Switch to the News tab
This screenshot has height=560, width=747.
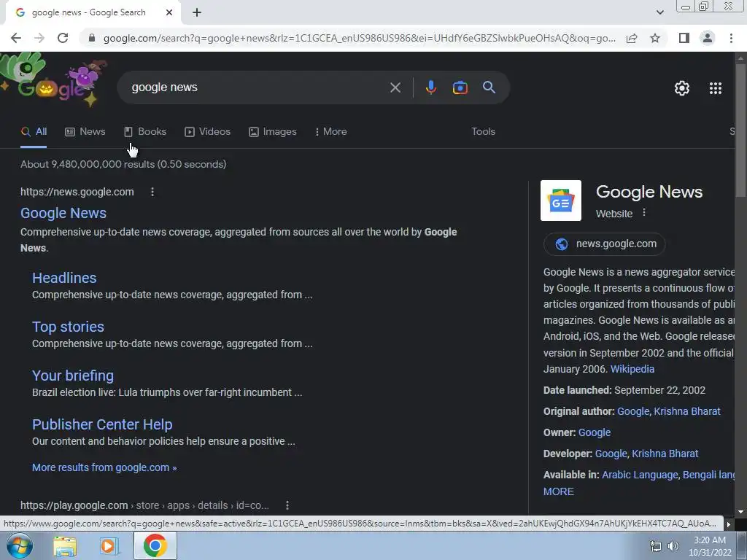point(85,132)
